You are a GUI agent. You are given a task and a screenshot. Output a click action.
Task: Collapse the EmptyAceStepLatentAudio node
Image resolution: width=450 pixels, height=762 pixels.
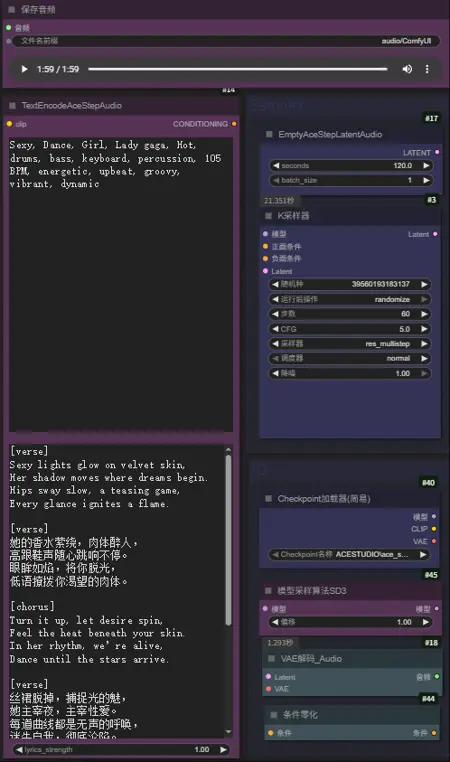(x=269, y=134)
